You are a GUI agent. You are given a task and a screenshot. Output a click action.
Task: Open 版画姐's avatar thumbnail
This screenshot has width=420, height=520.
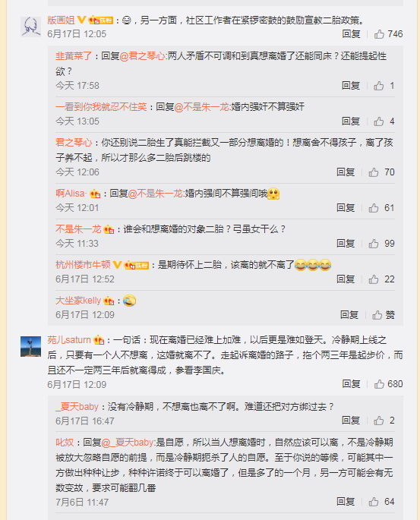[x=31, y=27]
